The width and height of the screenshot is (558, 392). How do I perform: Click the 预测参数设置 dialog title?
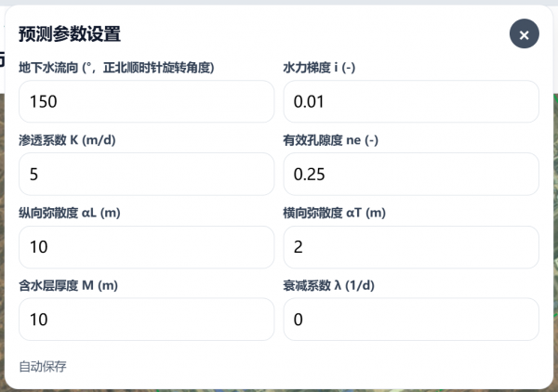[x=70, y=34]
